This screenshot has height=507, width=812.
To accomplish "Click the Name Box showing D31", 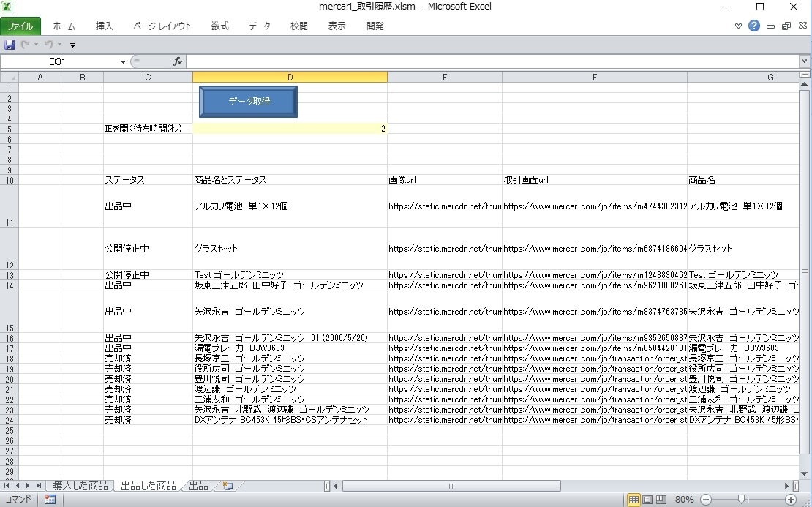I will pos(59,61).
